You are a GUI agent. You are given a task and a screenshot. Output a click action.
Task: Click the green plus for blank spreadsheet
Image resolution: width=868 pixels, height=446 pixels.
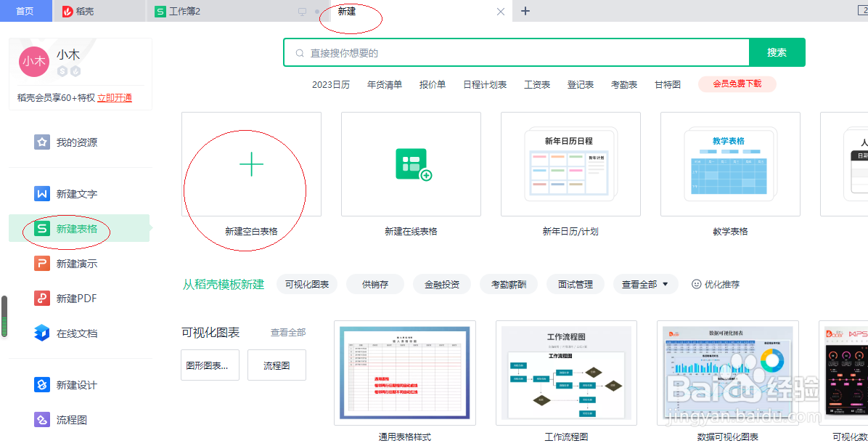(251, 165)
